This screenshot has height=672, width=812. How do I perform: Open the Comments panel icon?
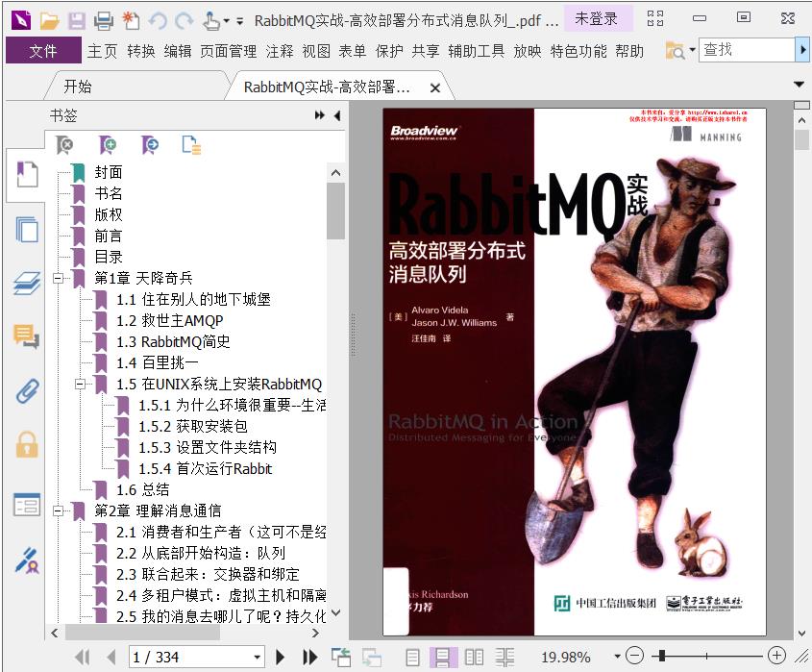coord(27,336)
